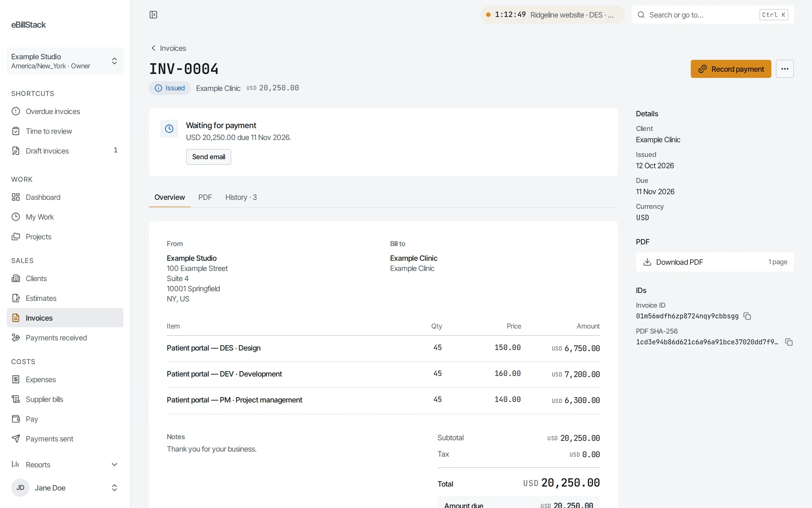Image resolution: width=812 pixels, height=508 pixels.
Task: Click Record payment button
Action: click(731, 69)
